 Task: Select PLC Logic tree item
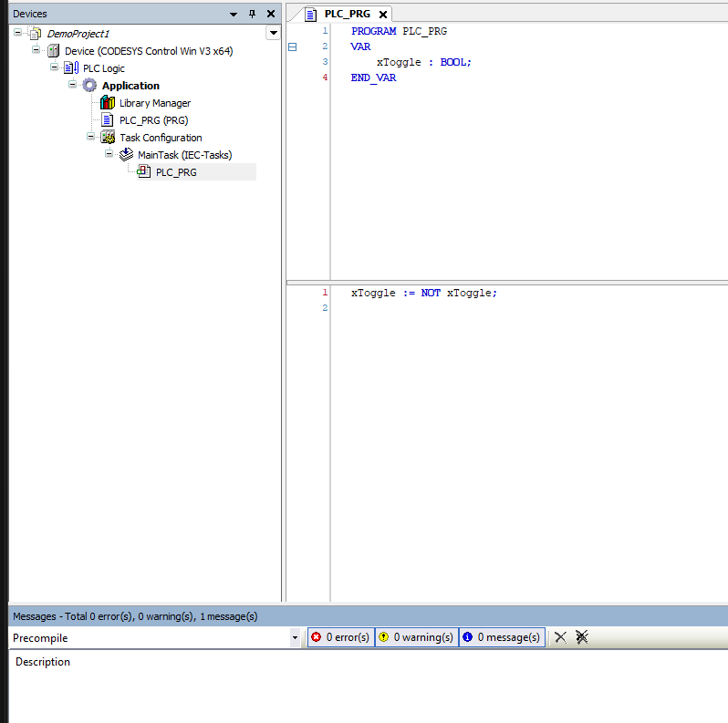pos(103,68)
